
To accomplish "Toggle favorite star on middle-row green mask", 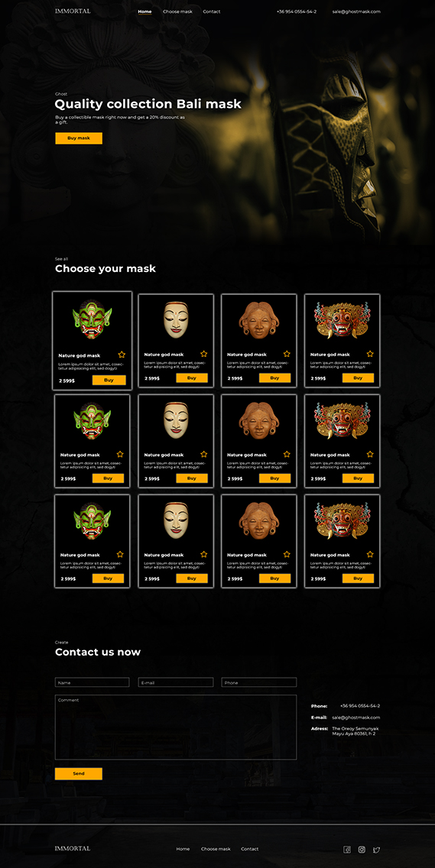I will [120, 454].
